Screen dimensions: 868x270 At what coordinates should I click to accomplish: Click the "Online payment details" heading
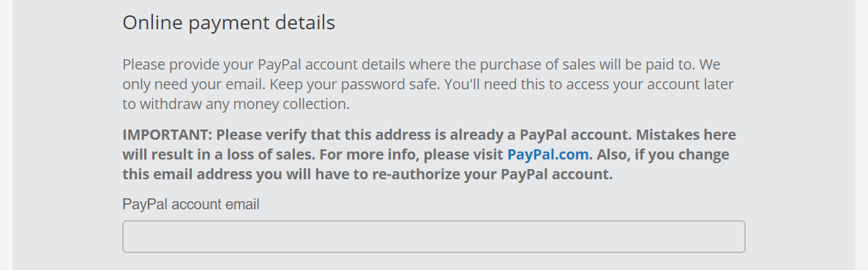(x=228, y=23)
